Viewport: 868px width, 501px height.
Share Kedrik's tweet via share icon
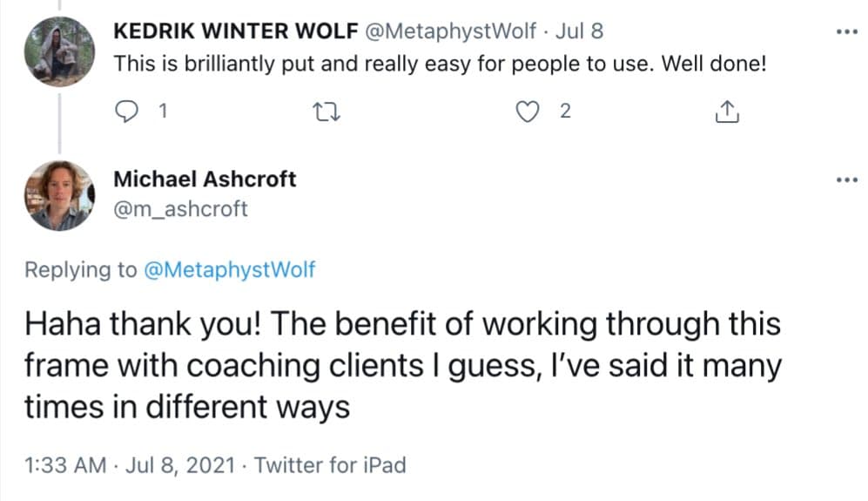[x=727, y=111]
